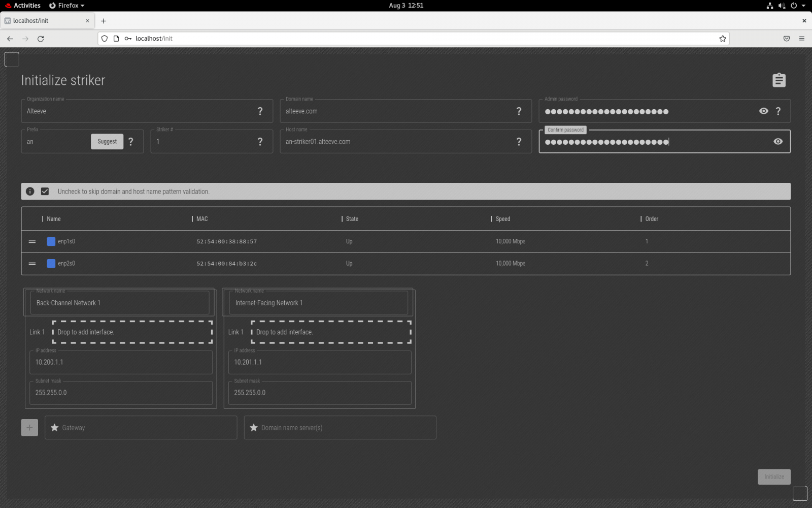Open the clipboard summary icon
Viewport: 812px width, 508px height.
click(779, 80)
